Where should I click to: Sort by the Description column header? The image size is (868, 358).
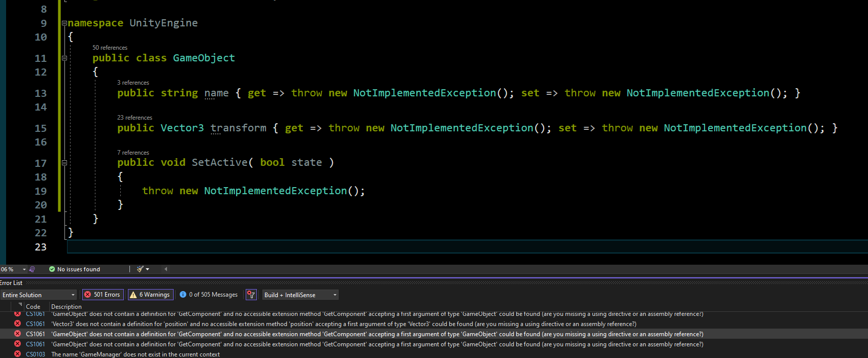pos(66,307)
